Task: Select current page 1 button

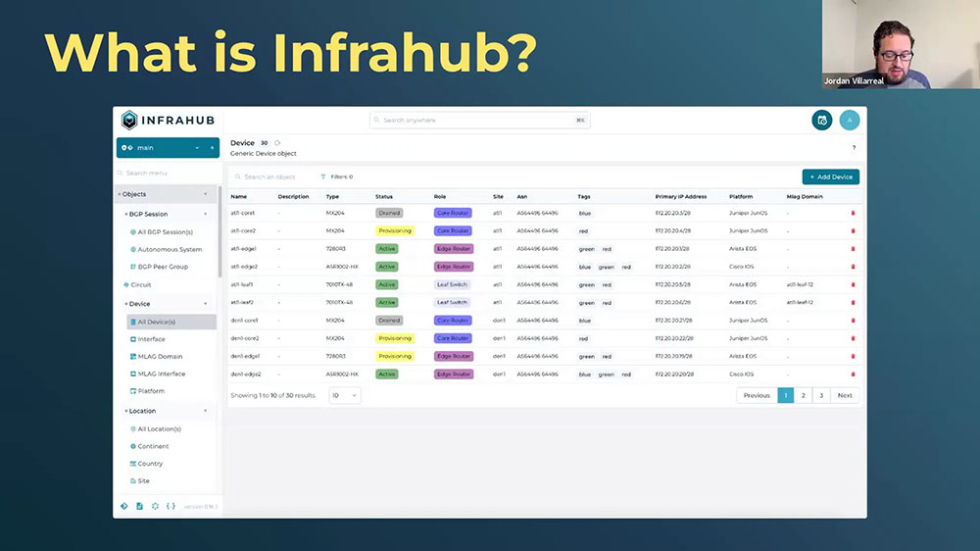Action: (x=786, y=396)
